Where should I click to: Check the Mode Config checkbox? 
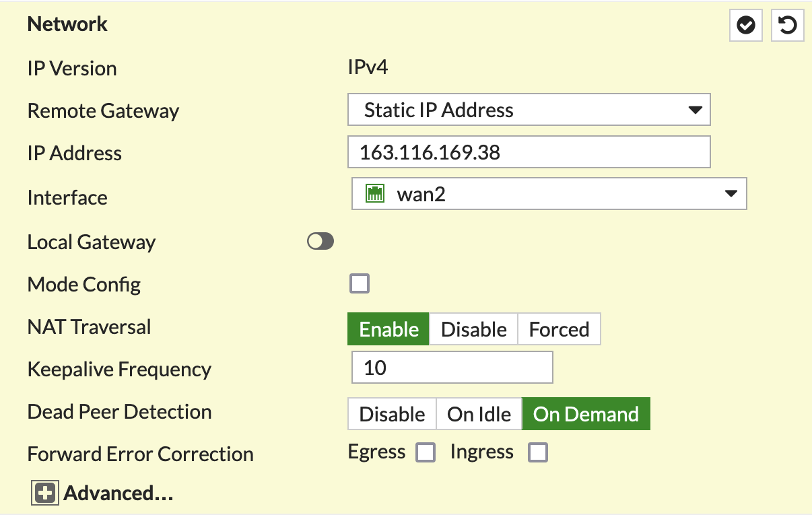point(360,283)
